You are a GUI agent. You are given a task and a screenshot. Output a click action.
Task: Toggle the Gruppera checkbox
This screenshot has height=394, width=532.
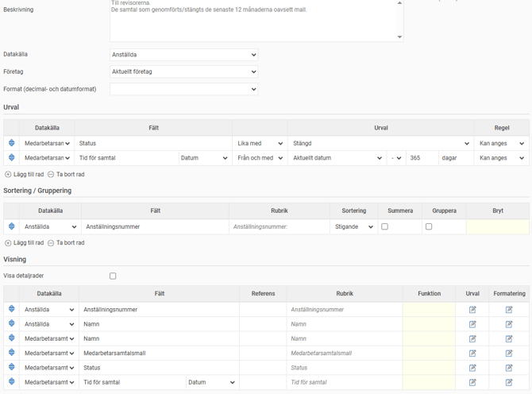click(429, 227)
